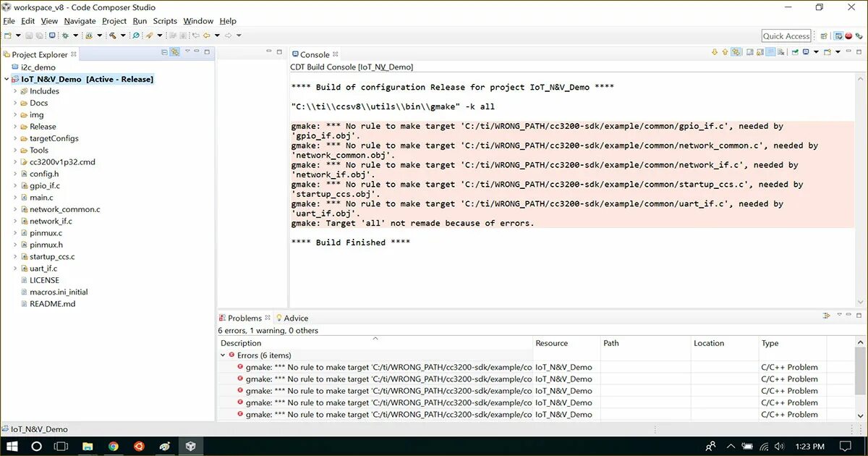This screenshot has width=868, height=456.
Task: Collapse the IoT_N&V_Demo project node
Action: (6, 79)
